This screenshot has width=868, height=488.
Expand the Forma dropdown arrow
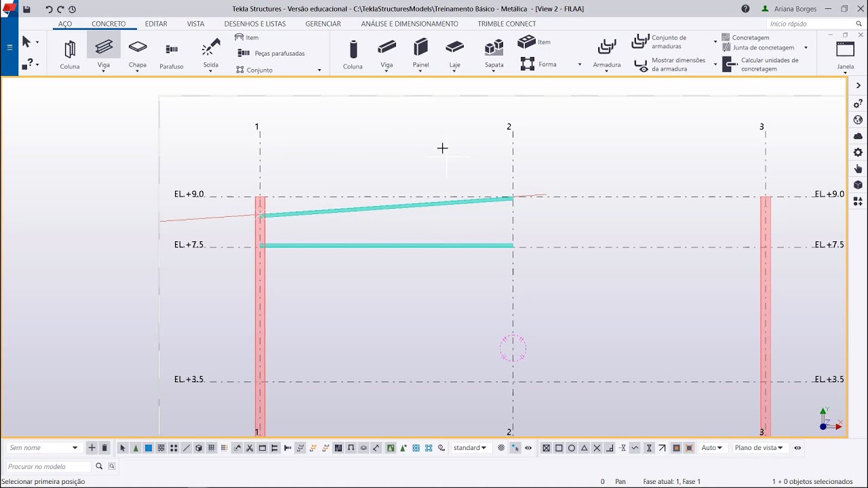click(579, 64)
